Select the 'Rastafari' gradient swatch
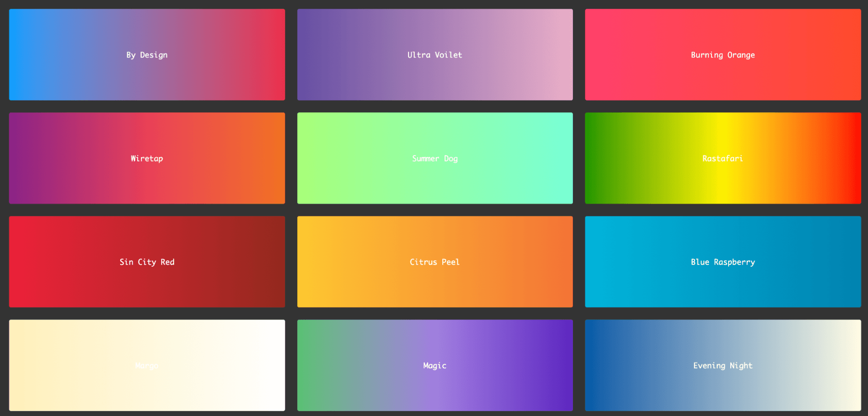This screenshot has width=868, height=416. [x=722, y=158]
